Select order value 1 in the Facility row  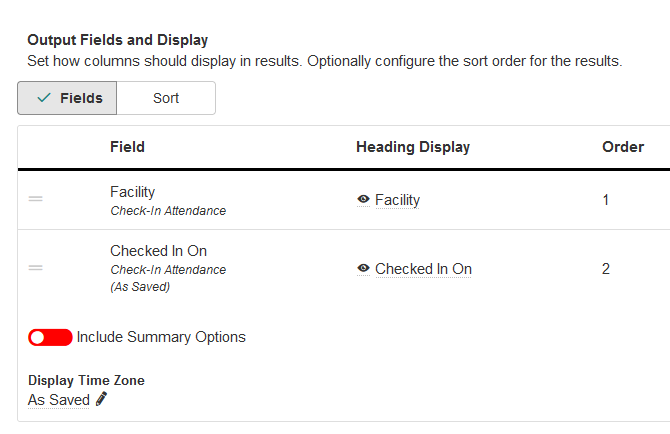pos(606,200)
